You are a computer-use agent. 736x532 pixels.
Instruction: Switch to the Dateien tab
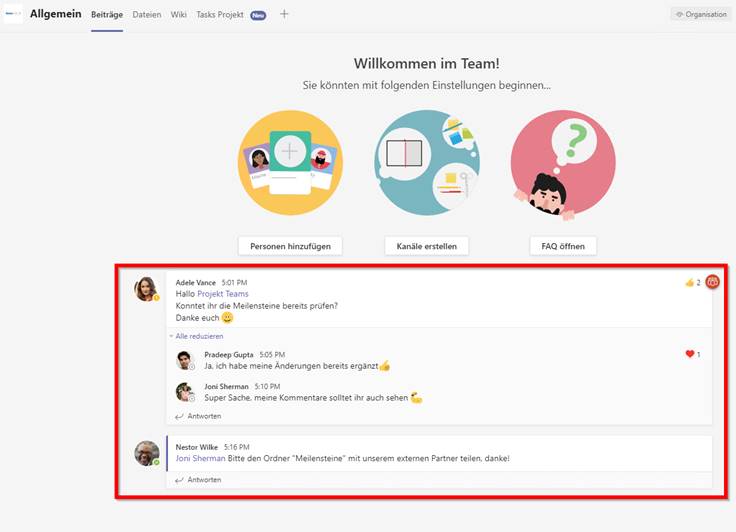(146, 15)
